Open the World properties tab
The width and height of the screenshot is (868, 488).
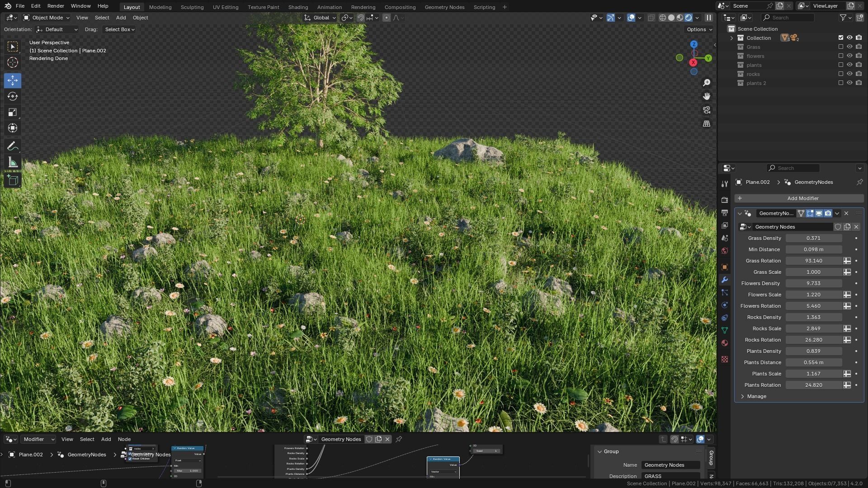coord(725,251)
